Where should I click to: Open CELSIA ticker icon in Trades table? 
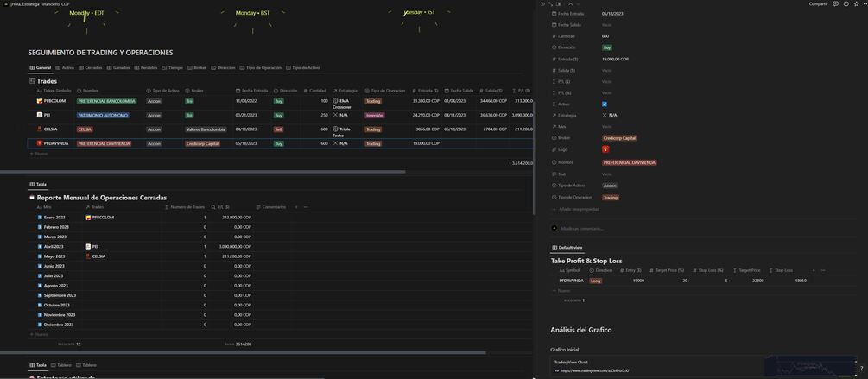tap(40, 129)
